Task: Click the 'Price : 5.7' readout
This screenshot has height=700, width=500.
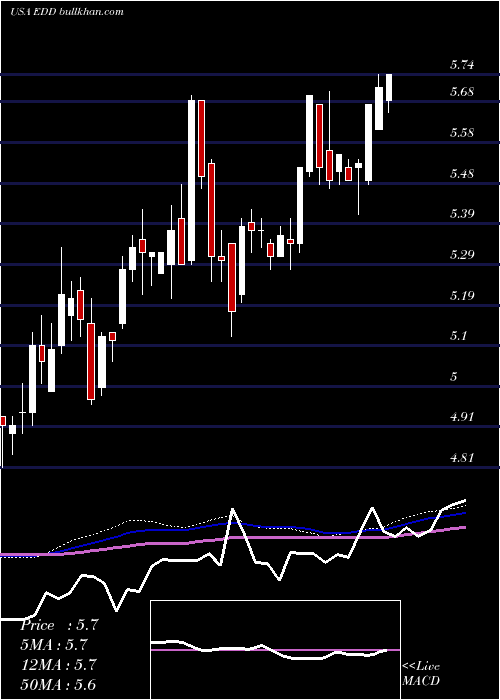Action: pyautogui.click(x=59, y=625)
